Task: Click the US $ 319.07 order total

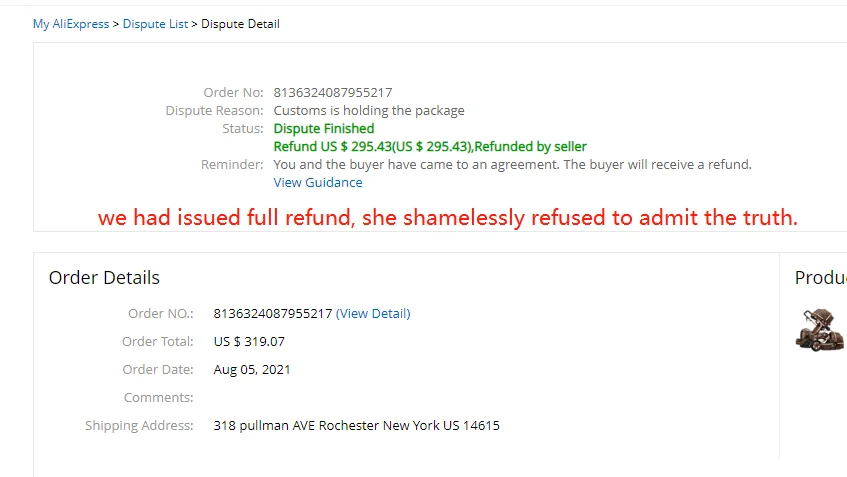Action: point(249,341)
